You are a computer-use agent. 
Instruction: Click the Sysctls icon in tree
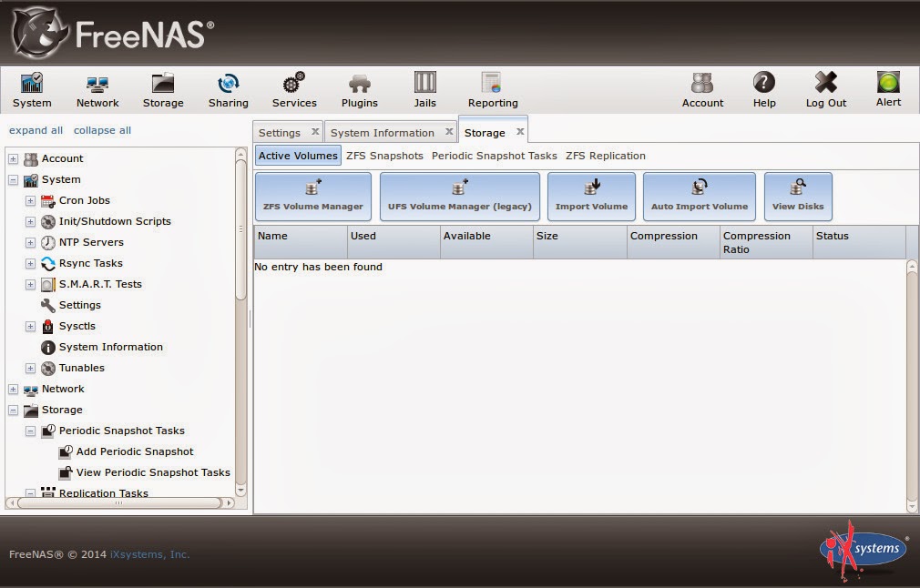tap(48, 327)
